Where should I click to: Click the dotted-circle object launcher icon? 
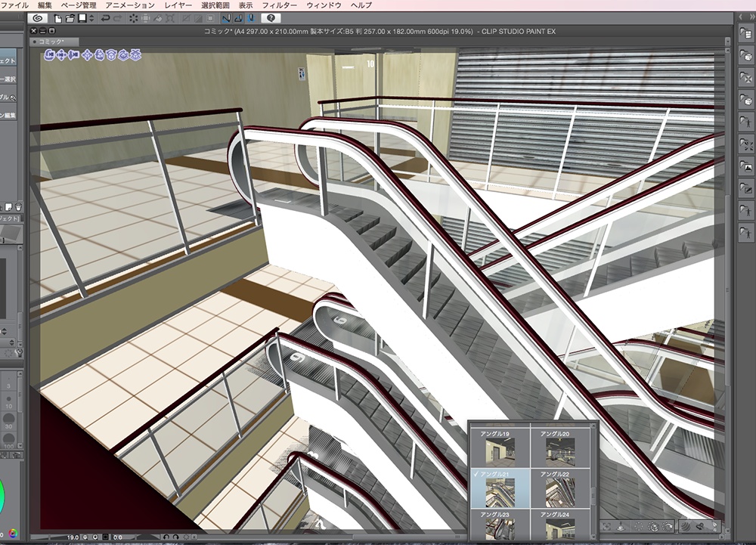click(x=638, y=527)
